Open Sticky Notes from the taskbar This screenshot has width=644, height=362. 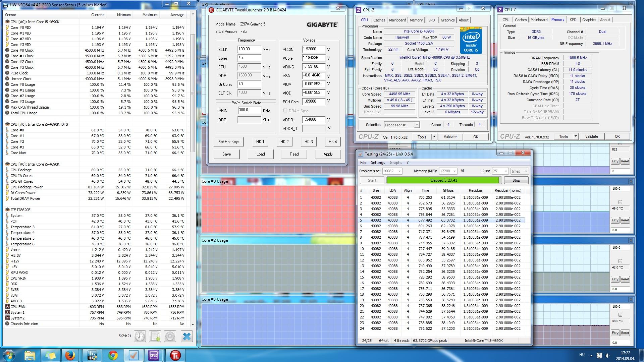tap(51, 355)
